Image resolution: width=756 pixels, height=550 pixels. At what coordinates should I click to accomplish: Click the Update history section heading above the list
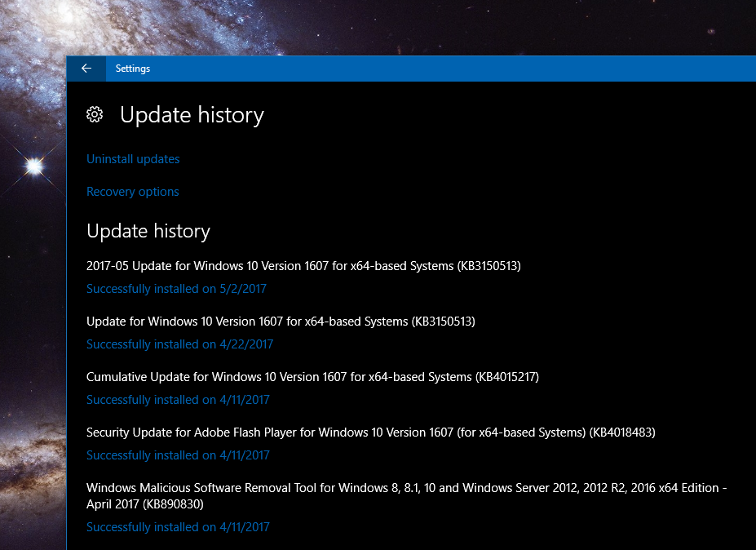click(x=148, y=232)
